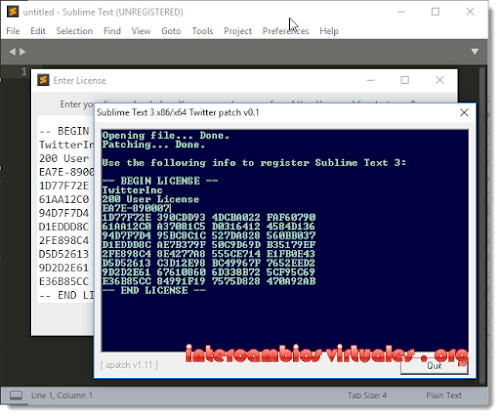
Task: Click '200 User License' in patch console
Action: pyautogui.click(x=151, y=199)
